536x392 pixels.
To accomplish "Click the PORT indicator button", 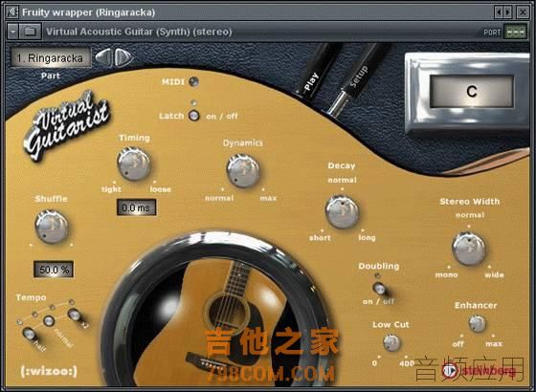I will point(516,33).
